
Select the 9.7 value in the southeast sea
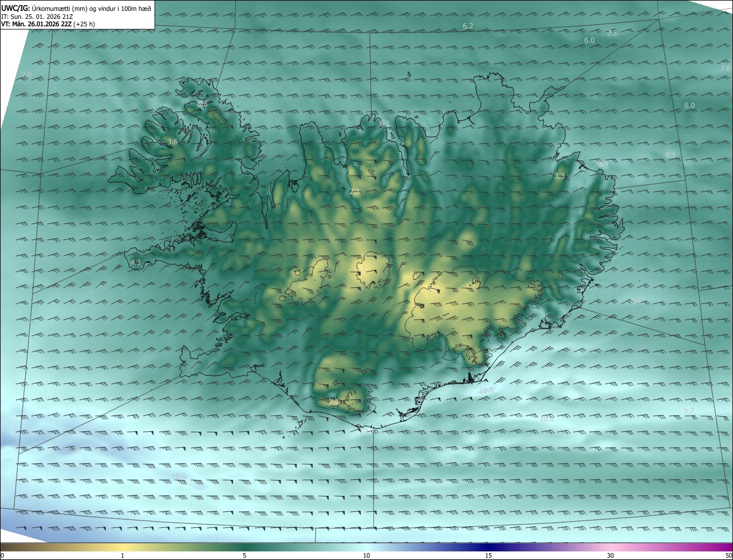(x=689, y=411)
